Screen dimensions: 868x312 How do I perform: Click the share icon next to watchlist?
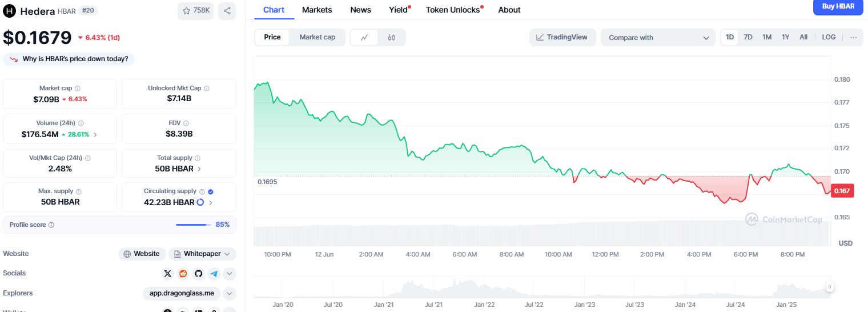click(227, 11)
